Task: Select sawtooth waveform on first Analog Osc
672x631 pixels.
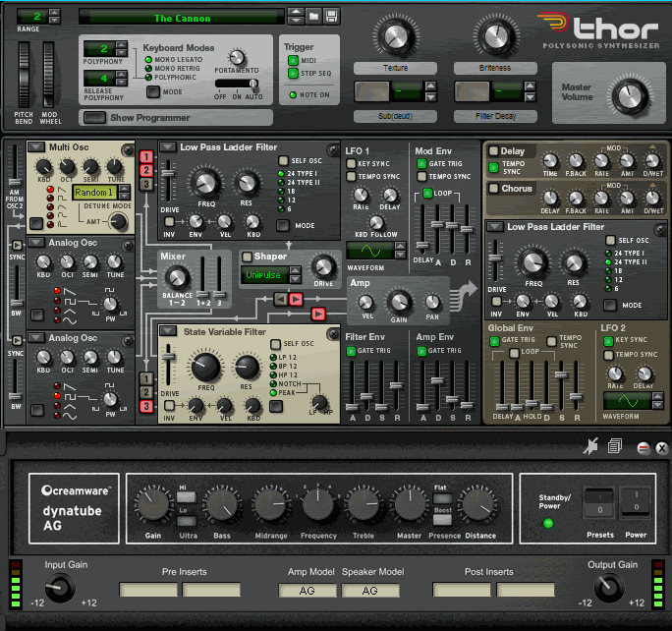Action: coord(57,291)
